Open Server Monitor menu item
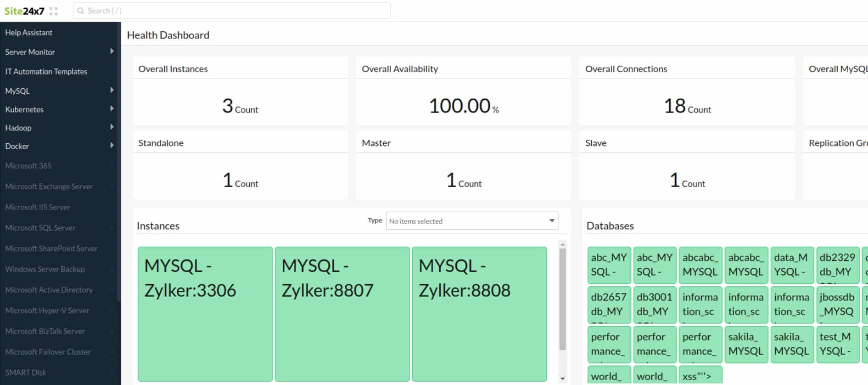 tap(30, 52)
